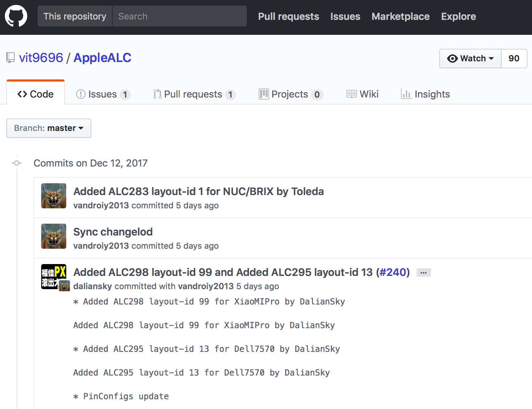532x409 pixels.
Task: Click 'Commits on Dec 12, 2017' heading
Action: pos(91,163)
